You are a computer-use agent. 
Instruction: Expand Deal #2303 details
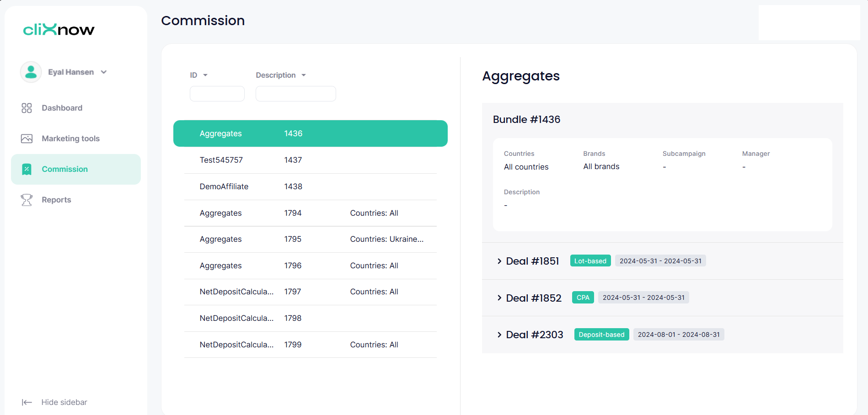(499, 335)
